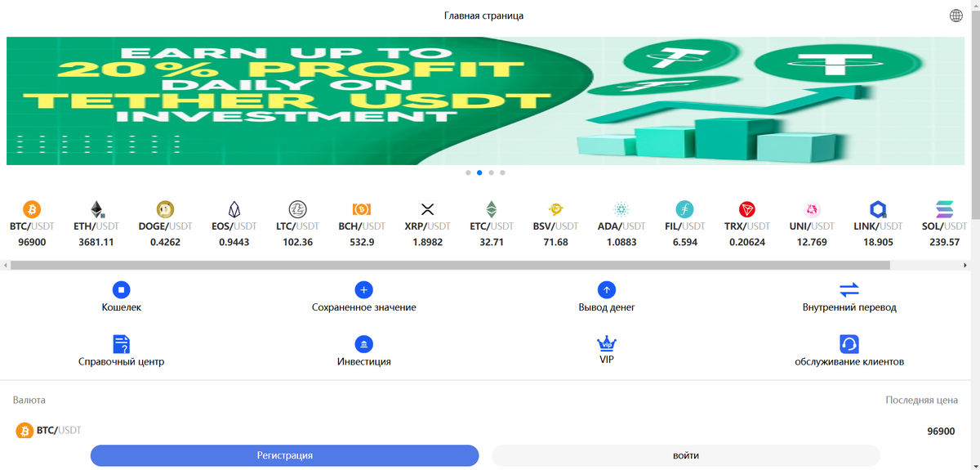Click the Bitcoin Cash BCH icon
980x470 pixels.
click(x=362, y=209)
